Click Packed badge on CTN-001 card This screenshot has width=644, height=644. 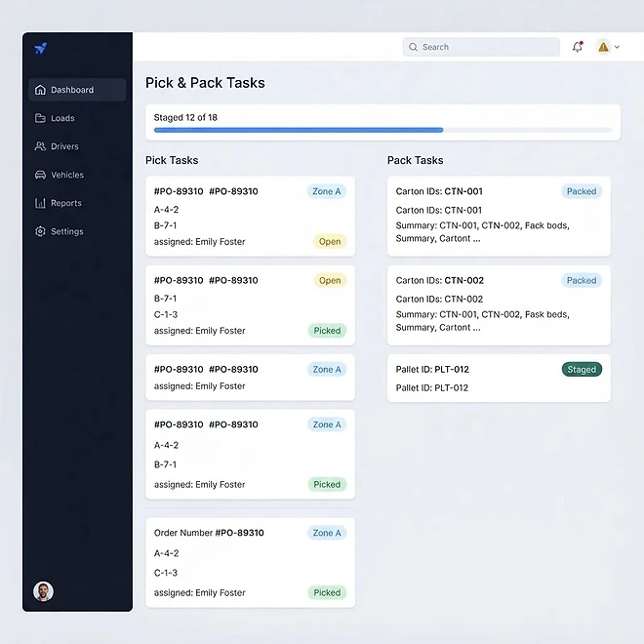click(x=582, y=191)
